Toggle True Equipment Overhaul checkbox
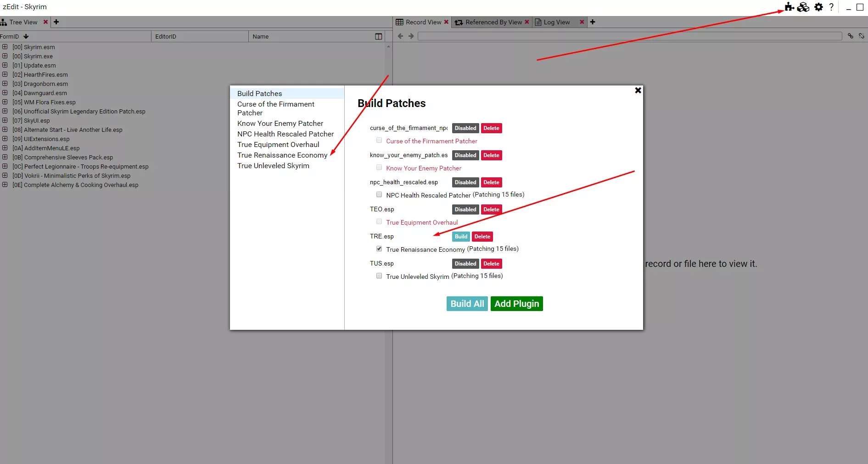Screen dimensions: 868x464 click(x=379, y=221)
